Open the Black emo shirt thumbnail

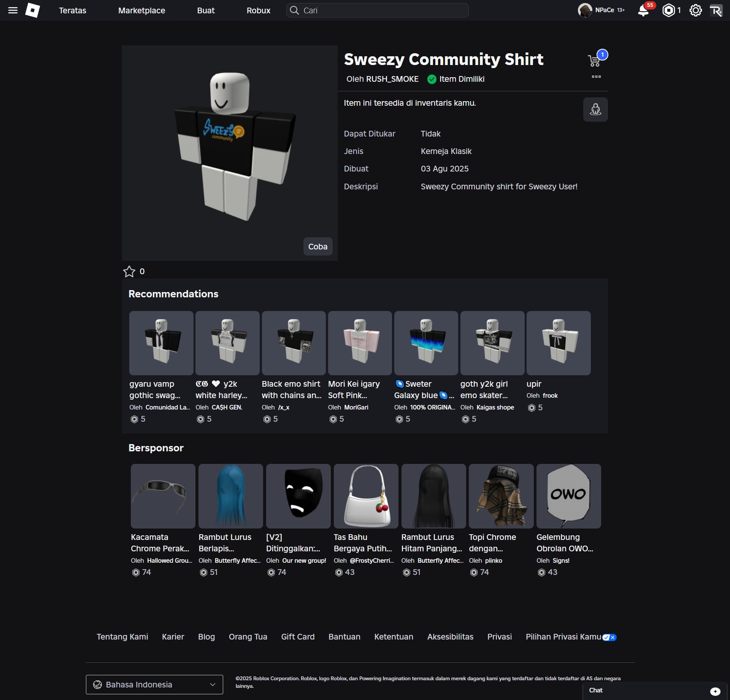click(x=294, y=343)
